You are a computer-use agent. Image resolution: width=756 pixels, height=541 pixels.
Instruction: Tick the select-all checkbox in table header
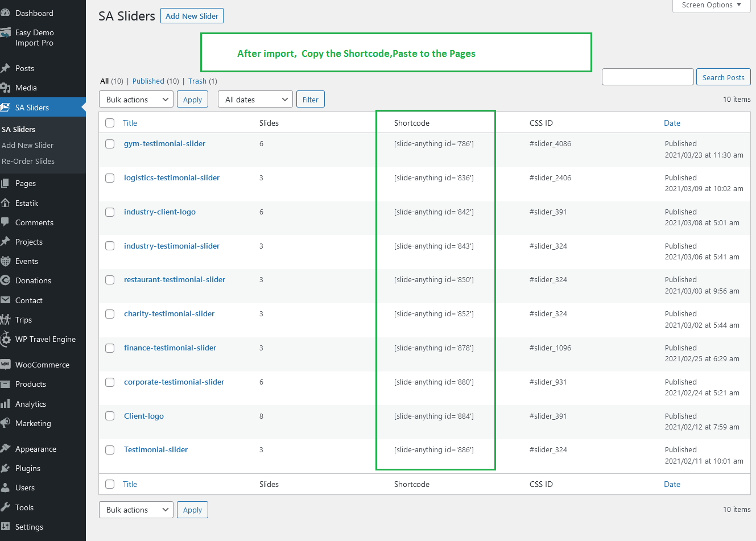point(110,123)
